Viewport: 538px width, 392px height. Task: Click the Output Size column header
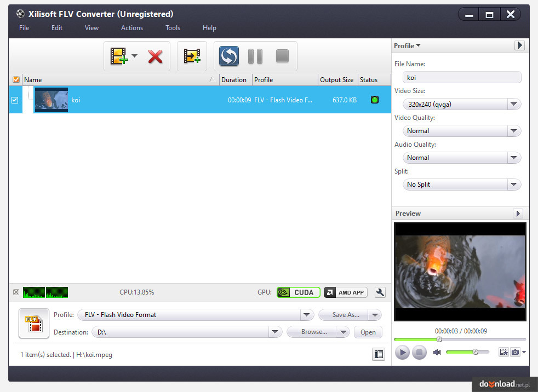tap(338, 79)
